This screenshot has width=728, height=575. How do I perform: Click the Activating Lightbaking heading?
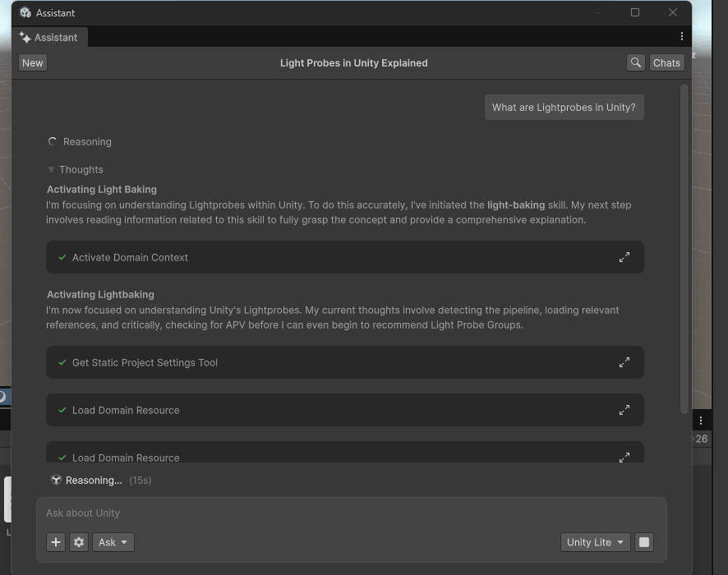[100, 295]
